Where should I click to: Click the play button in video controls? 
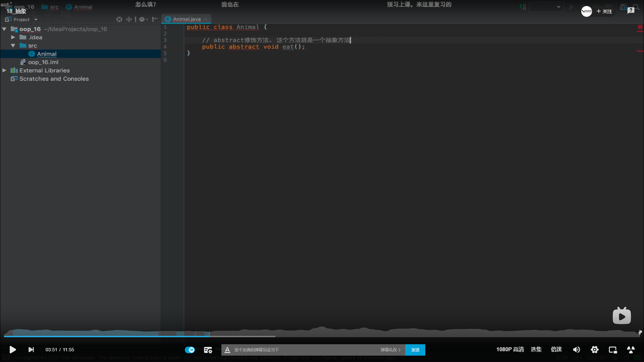12,350
